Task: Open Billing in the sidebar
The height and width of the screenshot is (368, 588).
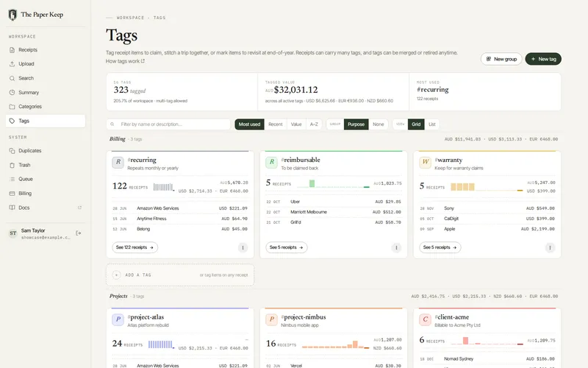Action: pos(46,194)
